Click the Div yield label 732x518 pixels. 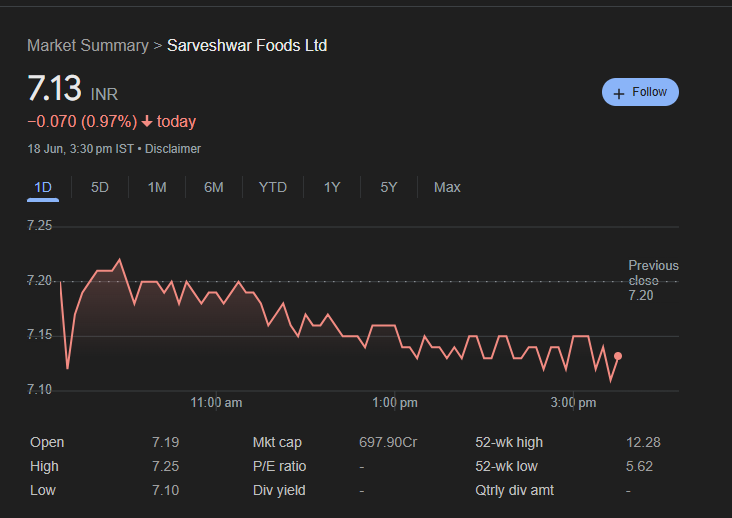(x=279, y=490)
